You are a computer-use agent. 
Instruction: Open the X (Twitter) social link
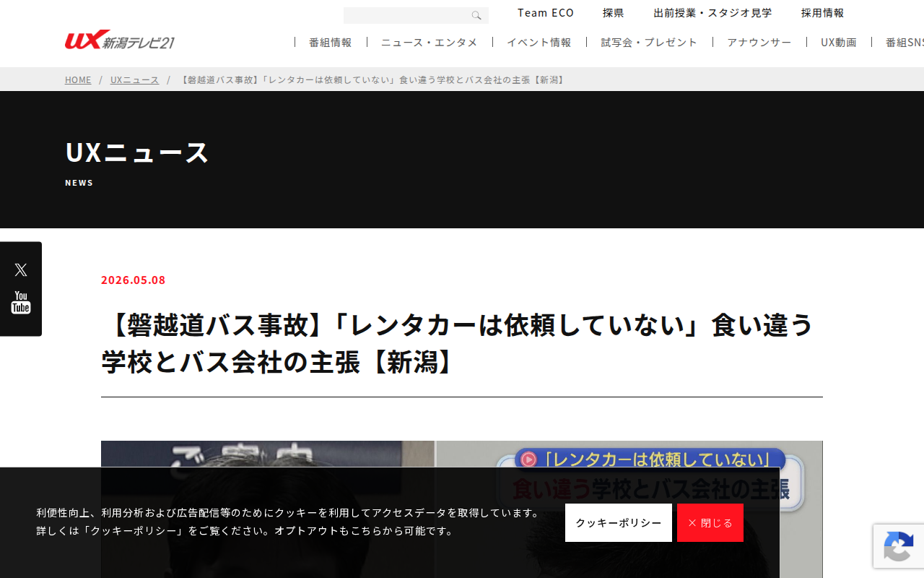click(21, 270)
